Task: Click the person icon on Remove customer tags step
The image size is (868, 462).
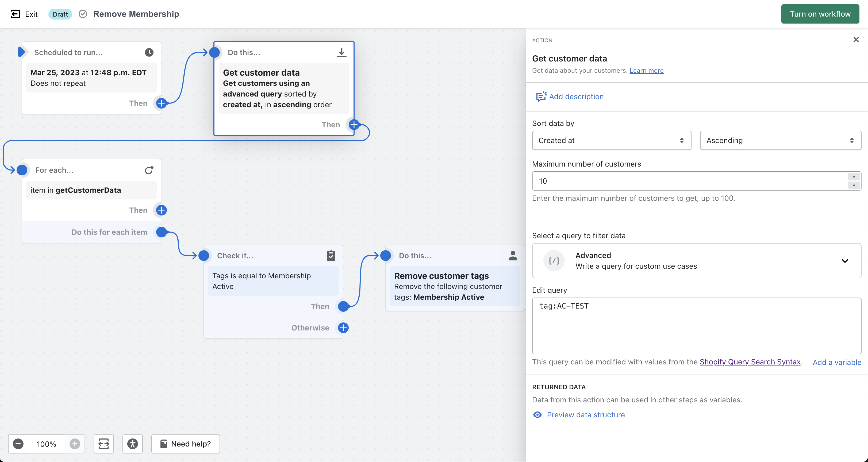Action: (513, 255)
